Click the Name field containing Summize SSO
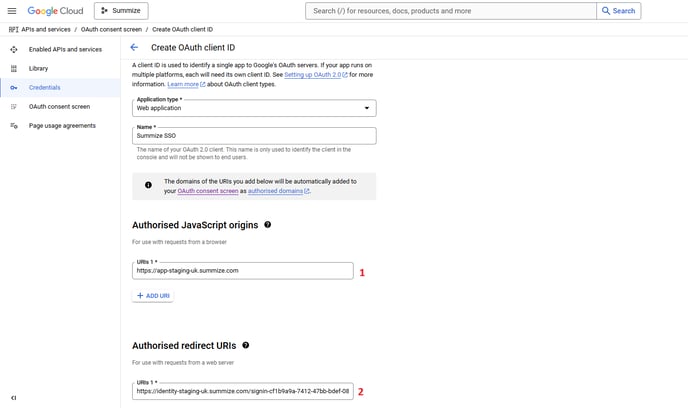This screenshot has width=688, height=408. point(254,136)
